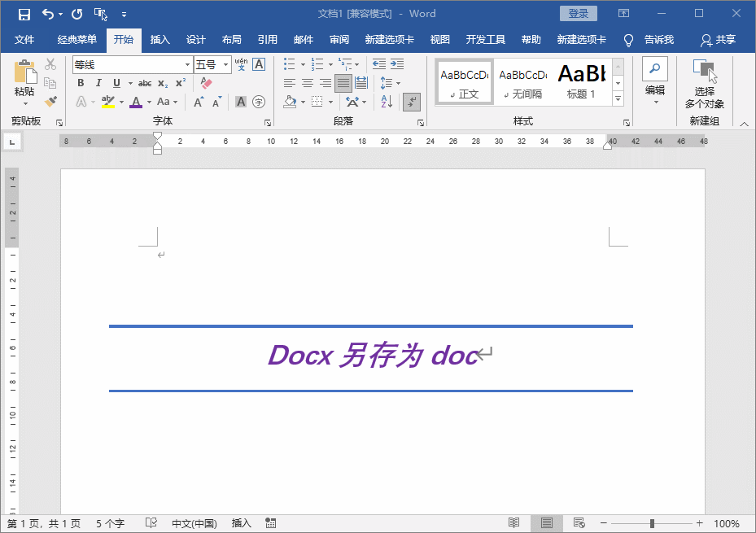This screenshot has width=756, height=533.
Task: Toggle subscript formatting
Action: pyautogui.click(x=163, y=83)
